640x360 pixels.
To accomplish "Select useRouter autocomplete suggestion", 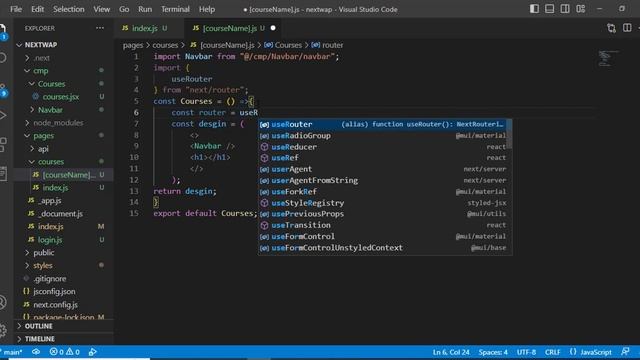I will (383, 124).
